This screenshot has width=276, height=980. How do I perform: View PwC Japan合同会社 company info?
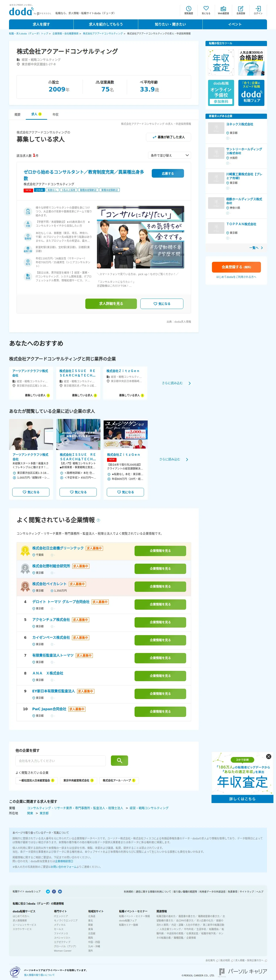click(160, 711)
